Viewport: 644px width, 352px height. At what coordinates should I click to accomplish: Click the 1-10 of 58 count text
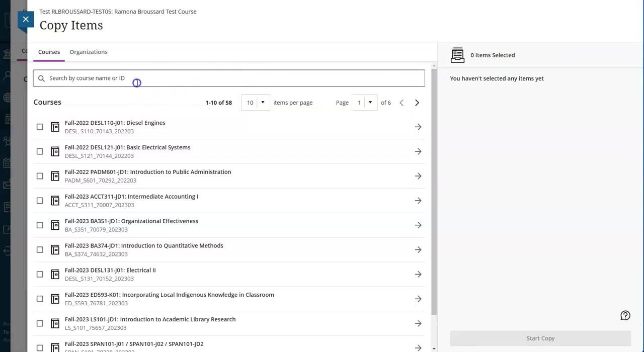[218, 103]
